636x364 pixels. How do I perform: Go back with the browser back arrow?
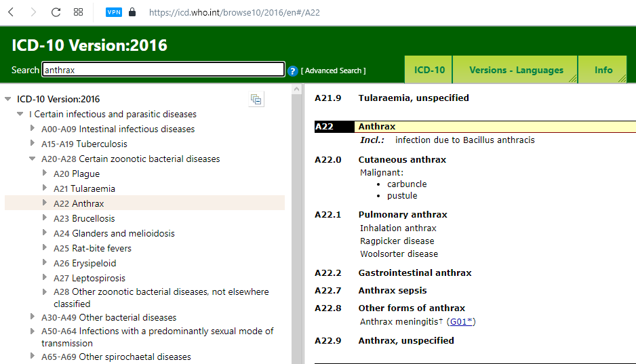click(11, 12)
